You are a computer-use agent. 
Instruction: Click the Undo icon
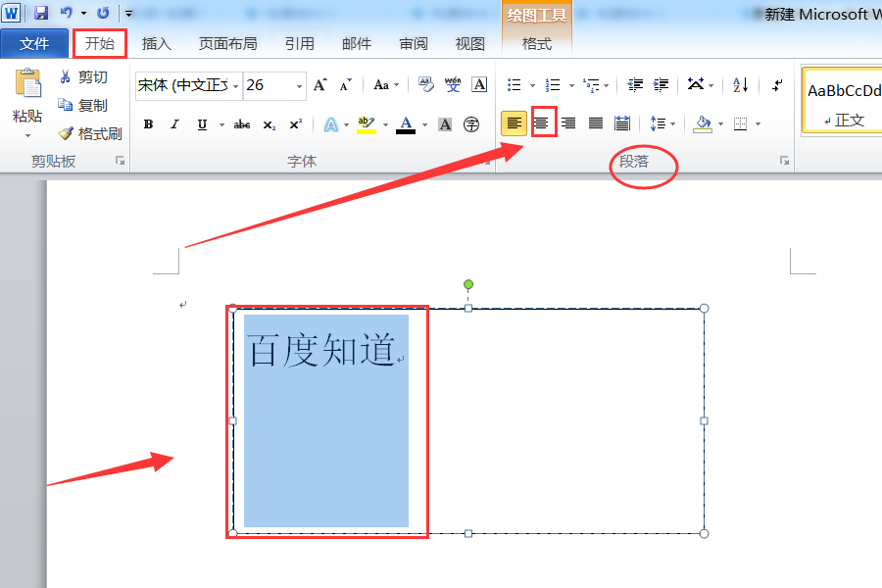[67, 13]
